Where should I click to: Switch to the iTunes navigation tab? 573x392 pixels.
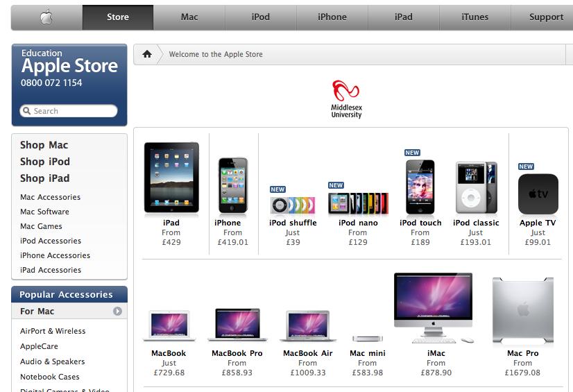click(474, 17)
